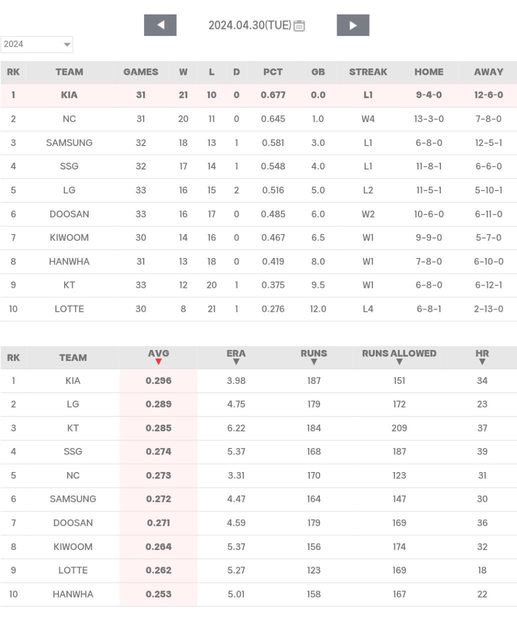Viewport: 517px width, 640px height.
Task: Click the GAMES column header
Action: (x=140, y=72)
